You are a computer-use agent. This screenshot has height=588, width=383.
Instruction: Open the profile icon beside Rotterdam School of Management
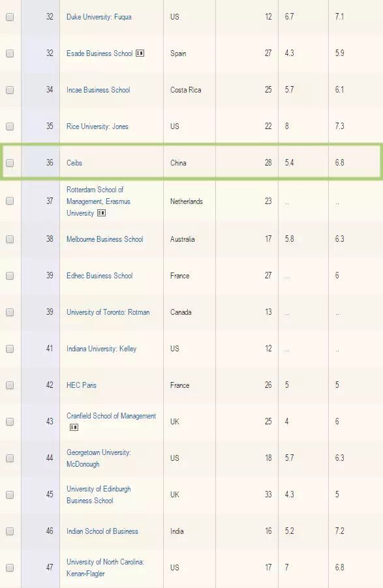(101, 213)
